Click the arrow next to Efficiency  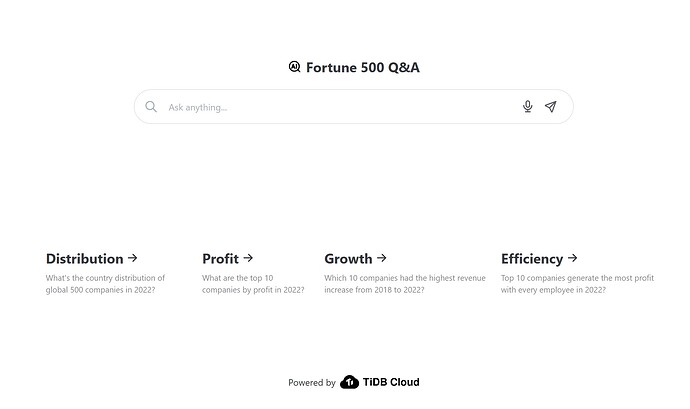tap(572, 258)
